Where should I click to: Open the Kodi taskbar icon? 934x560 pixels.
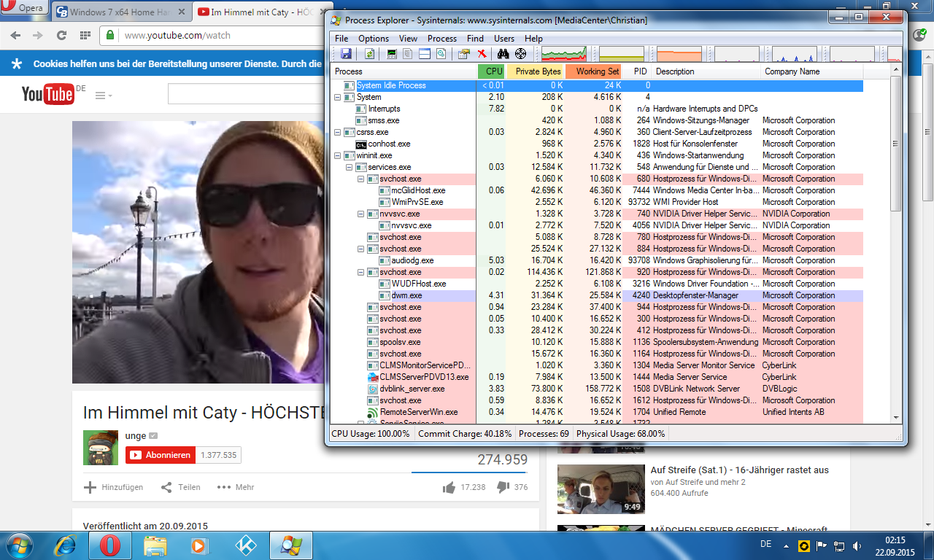coord(245,545)
